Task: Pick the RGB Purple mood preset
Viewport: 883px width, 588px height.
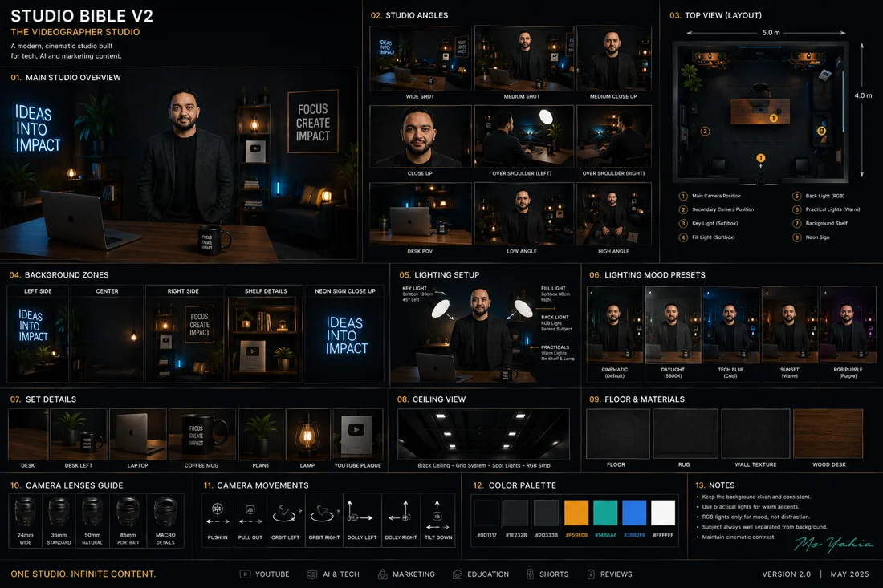Action: point(848,325)
